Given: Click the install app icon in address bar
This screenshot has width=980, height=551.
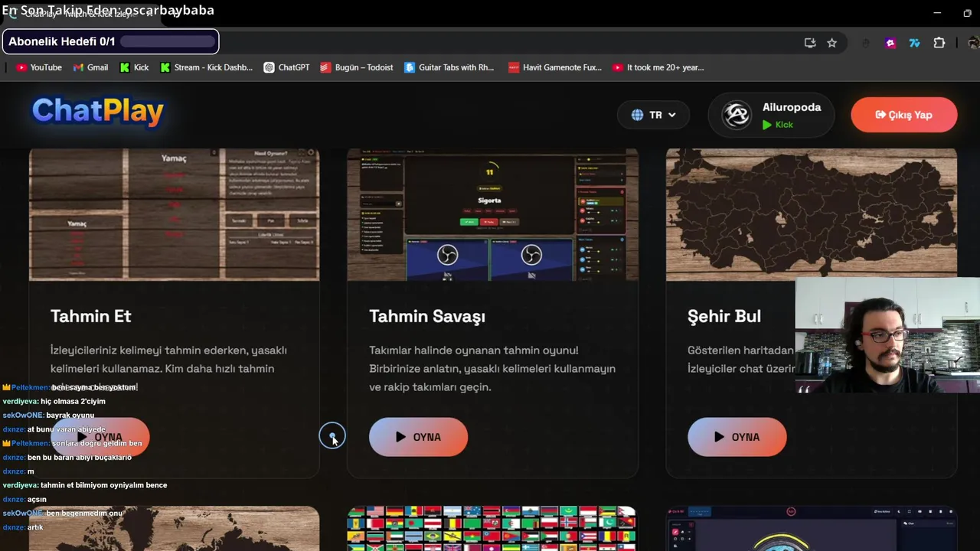Looking at the screenshot, I should 810,43.
